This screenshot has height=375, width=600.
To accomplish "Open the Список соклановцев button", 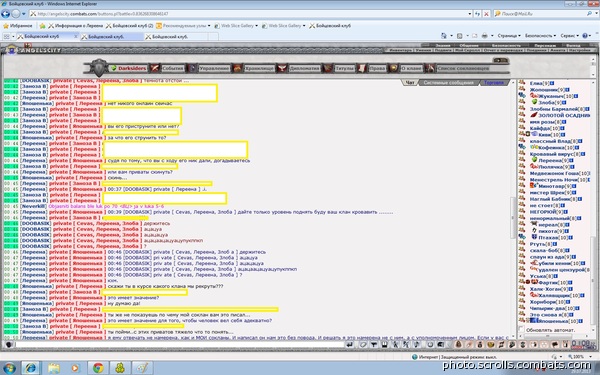I will coord(463,68).
